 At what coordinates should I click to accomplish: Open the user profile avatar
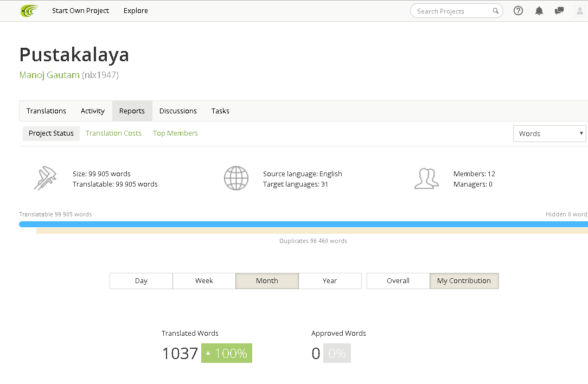click(580, 10)
